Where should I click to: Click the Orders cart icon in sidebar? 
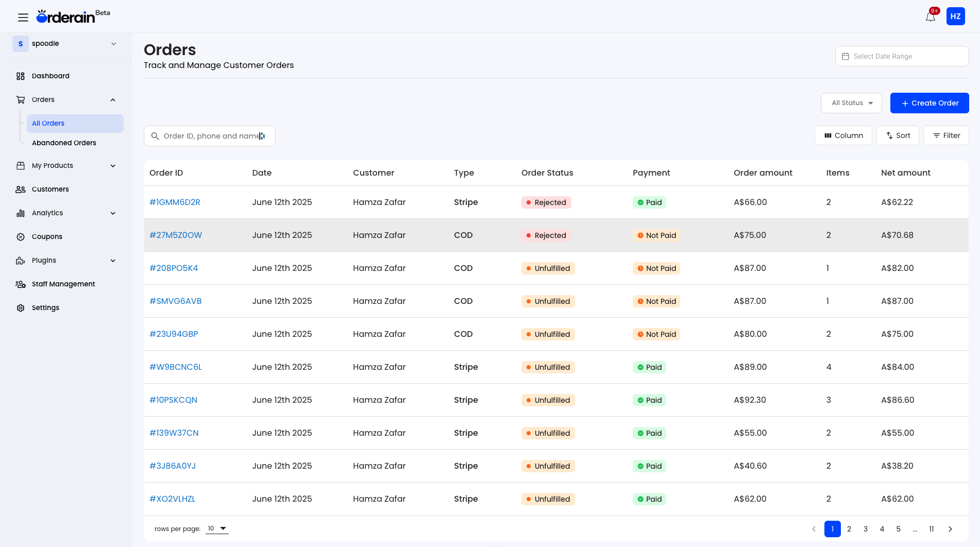(21, 99)
